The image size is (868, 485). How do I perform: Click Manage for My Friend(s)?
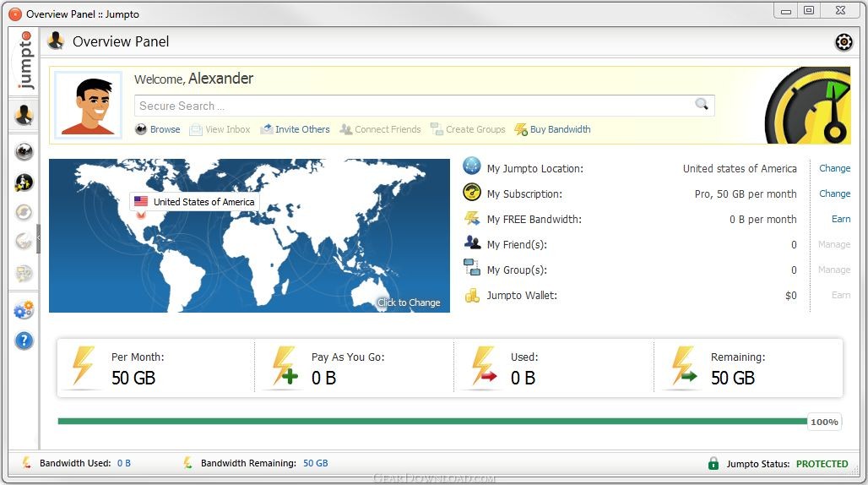click(x=834, y=244)
